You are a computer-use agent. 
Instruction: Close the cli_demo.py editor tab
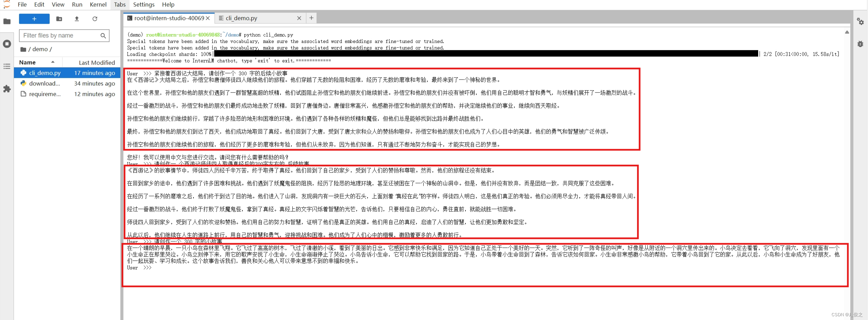coord(299,18)
